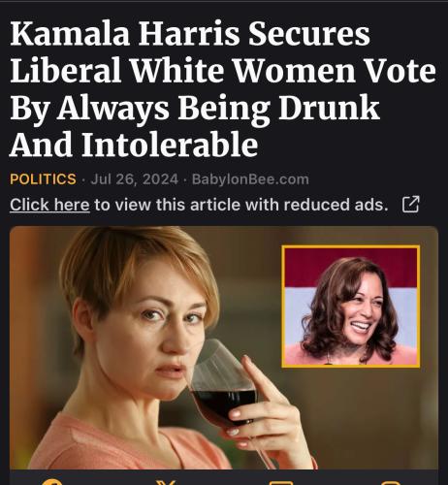This screenshot has height=485, width=448.
Task: Open the external link arrow icon
Action: point(411,205)
